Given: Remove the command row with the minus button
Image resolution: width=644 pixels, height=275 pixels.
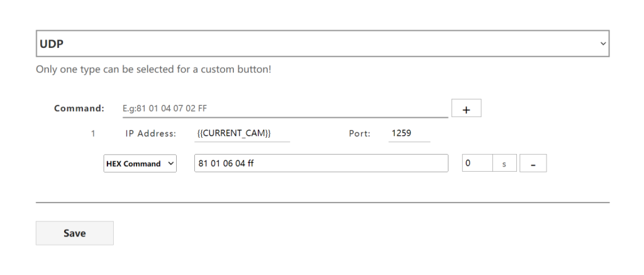Looking at the screenshot, I should tap(533, 164).
